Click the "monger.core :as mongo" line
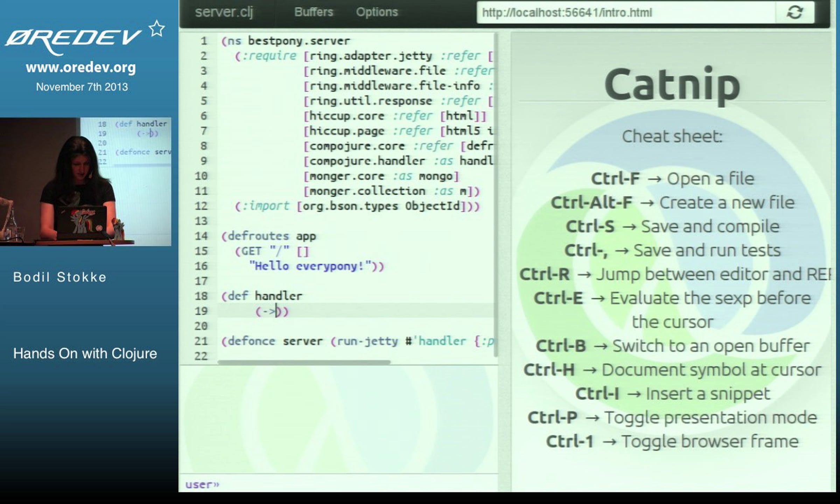The width and height of the screenshot is (840, 504). pos(381,176)
